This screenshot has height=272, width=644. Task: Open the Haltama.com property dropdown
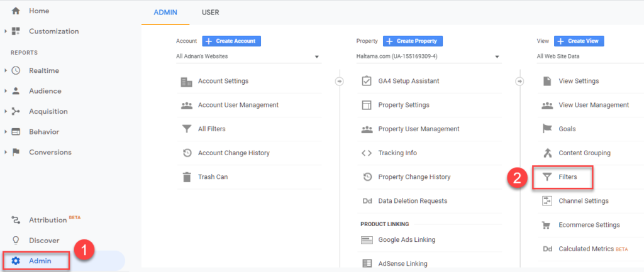(x=429, y=57)
